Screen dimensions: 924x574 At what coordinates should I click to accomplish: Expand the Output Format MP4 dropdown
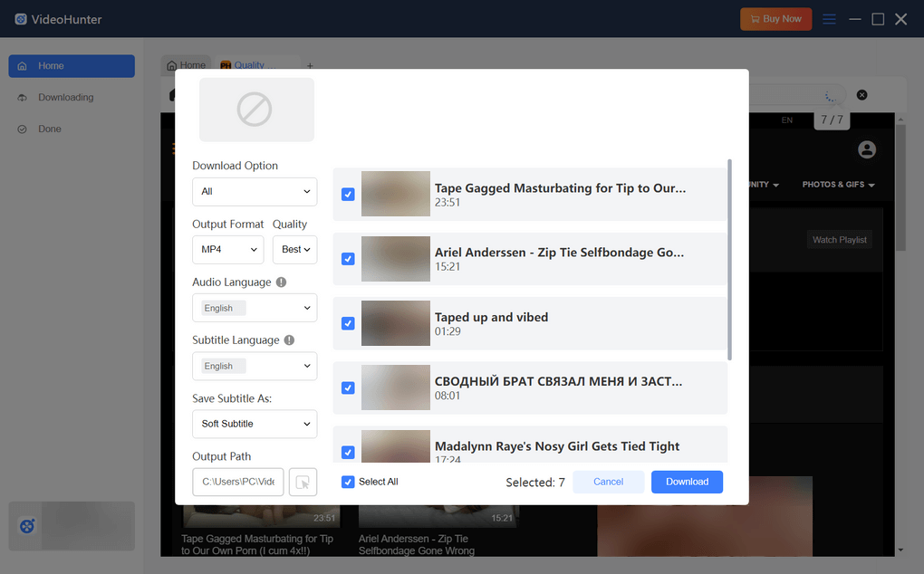tap(227, 249)
